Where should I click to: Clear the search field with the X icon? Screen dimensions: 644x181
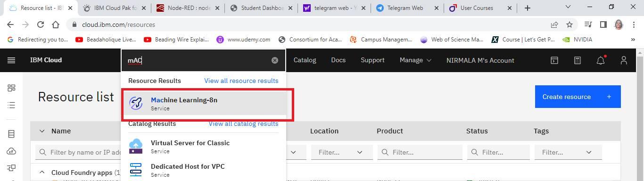pos(275,60)
